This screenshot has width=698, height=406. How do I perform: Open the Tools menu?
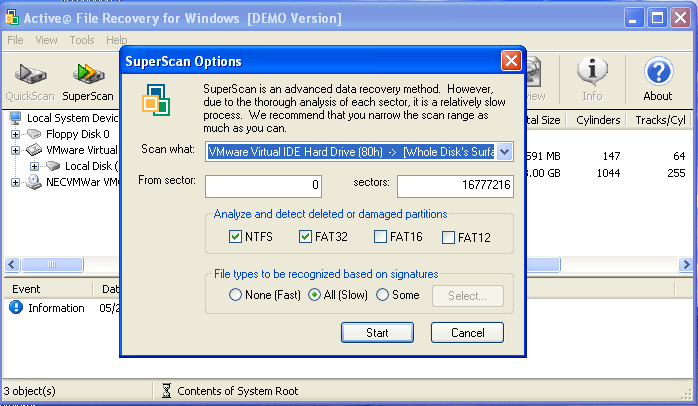pyautogui.click(x=82, y=40)
